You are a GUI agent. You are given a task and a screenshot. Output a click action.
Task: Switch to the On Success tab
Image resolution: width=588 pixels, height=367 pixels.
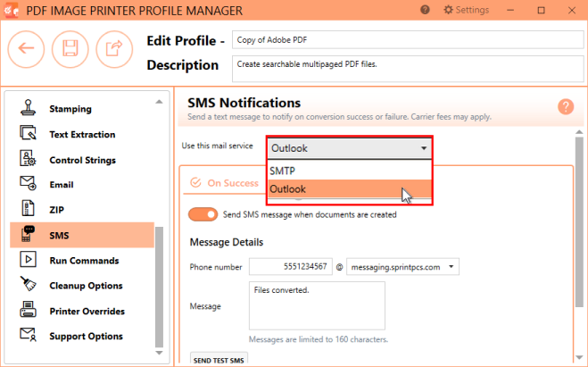tap(224, 183)
